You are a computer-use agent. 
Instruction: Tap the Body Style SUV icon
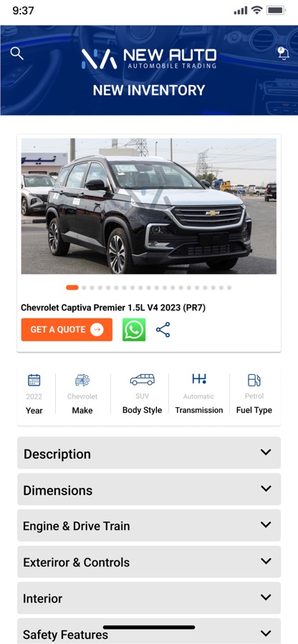coord(143,379)
